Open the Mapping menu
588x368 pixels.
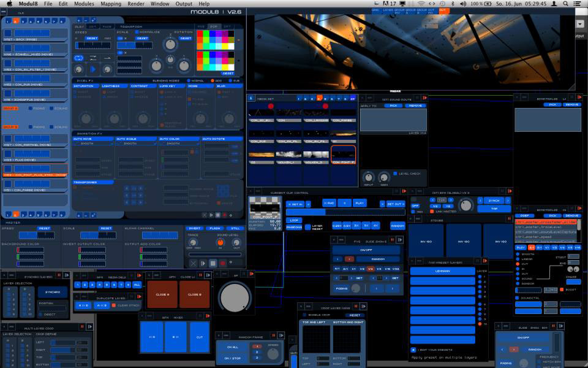111,4
